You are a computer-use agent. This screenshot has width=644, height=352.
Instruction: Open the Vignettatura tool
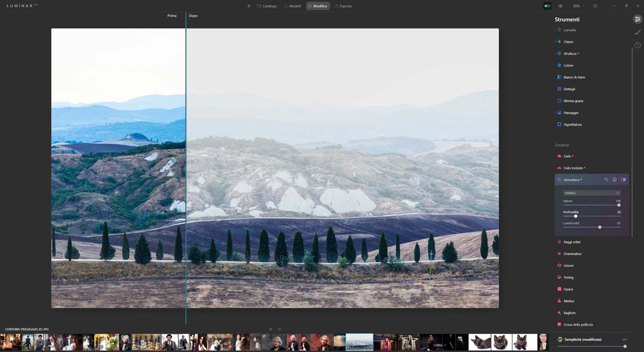click(572, 124)
